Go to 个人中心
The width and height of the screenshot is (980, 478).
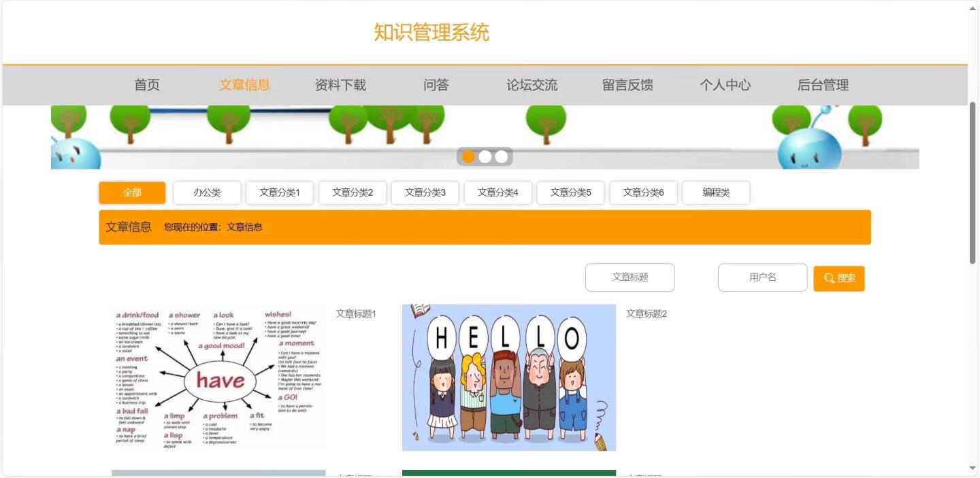click(725, 85)
